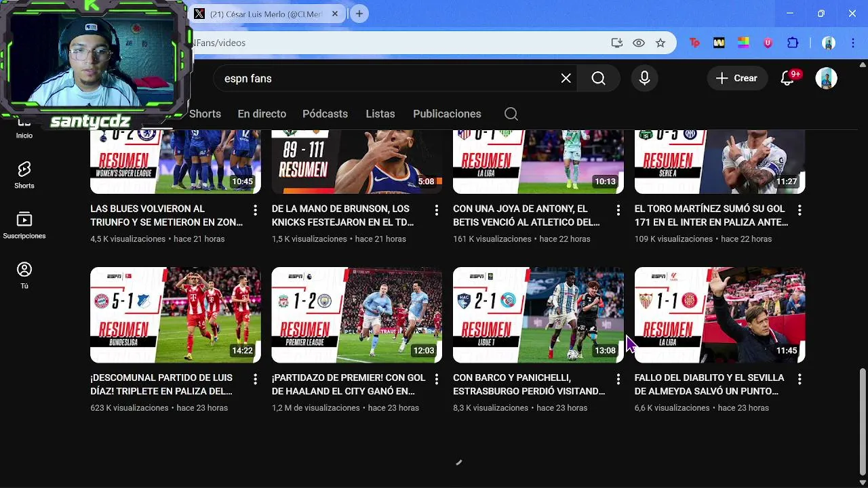Open 'EL TORO MARTÍNEZ SUMÓ SU GOL' title
This screenshot has height=488, width=868.
pos(711,216)
